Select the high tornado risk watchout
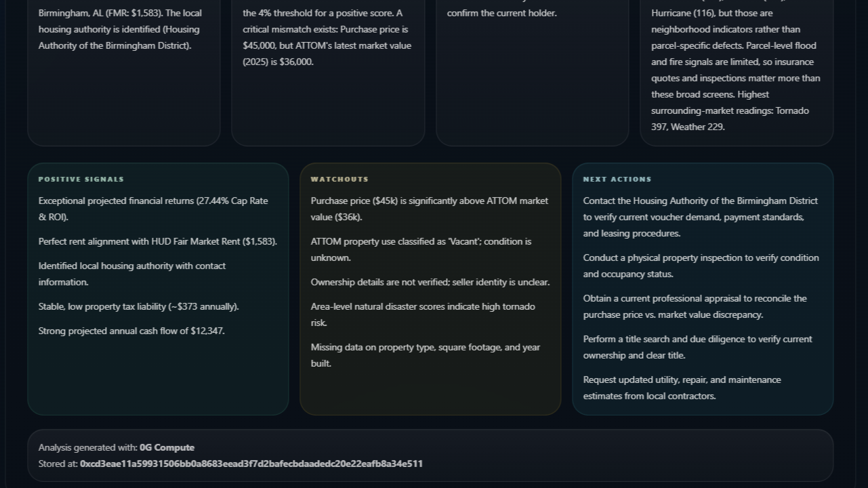 click(423, 314)
